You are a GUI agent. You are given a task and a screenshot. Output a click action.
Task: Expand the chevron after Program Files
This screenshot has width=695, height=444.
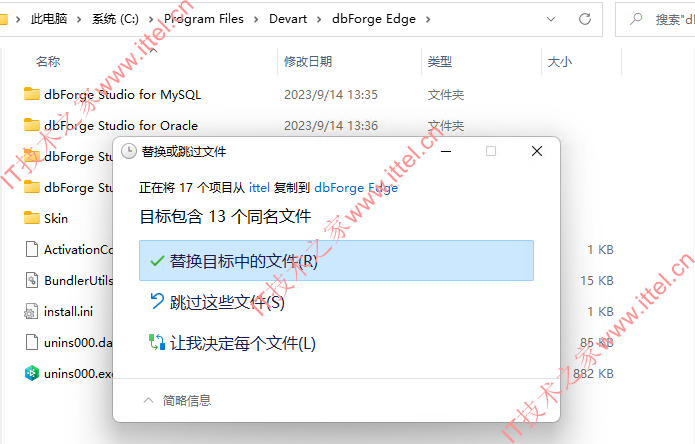point(256,19)
